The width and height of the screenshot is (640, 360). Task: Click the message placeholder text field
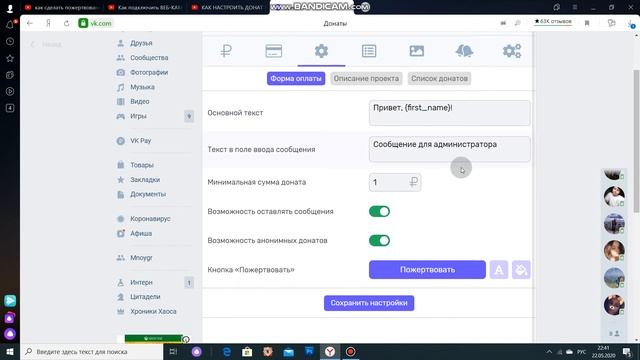click(449, 149)
